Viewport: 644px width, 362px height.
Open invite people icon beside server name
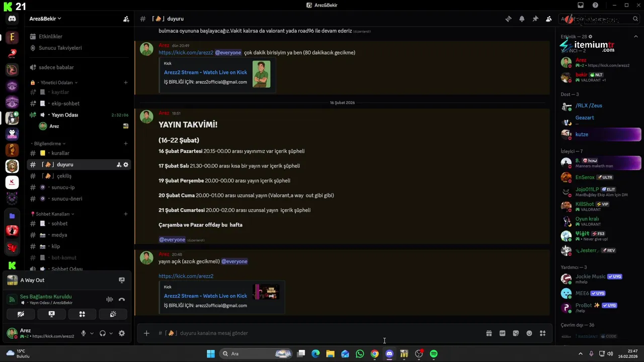(126, 19)
